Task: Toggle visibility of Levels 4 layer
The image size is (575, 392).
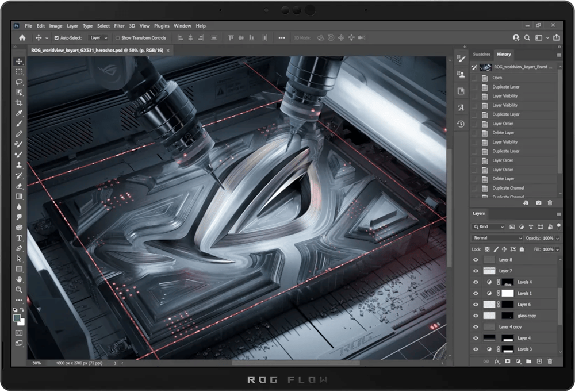Action: click(476, 282)
